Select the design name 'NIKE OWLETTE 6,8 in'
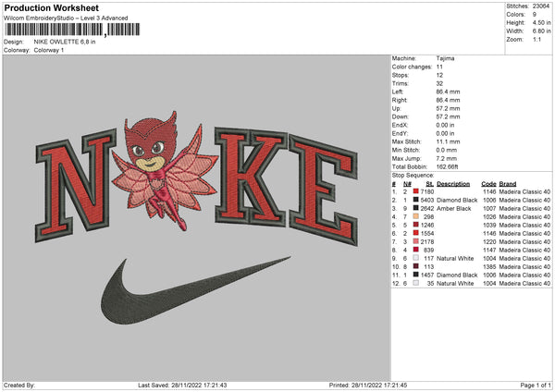The height and width of the screenshot is (392, 555). click(65, 42)
